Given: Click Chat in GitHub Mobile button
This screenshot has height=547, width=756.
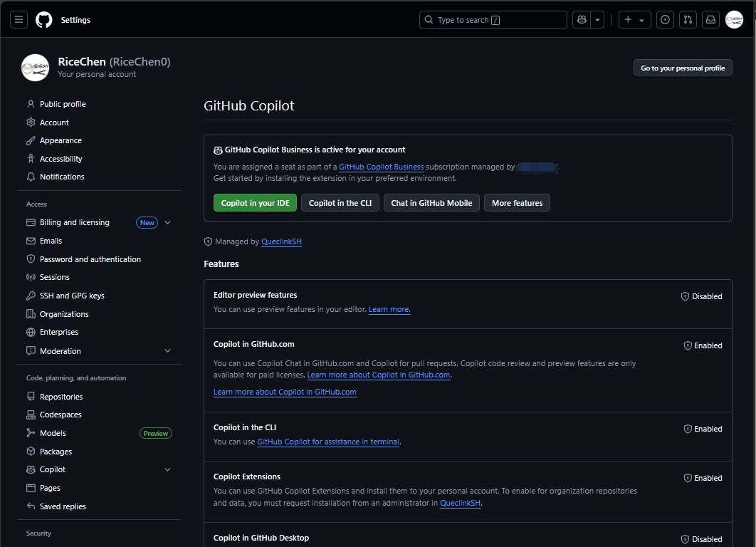Looking at the screenshot, I should tap(431, 203).
